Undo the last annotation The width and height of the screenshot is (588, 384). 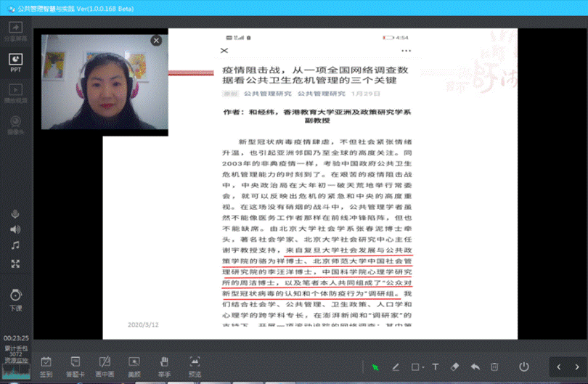tap(475, 367)
